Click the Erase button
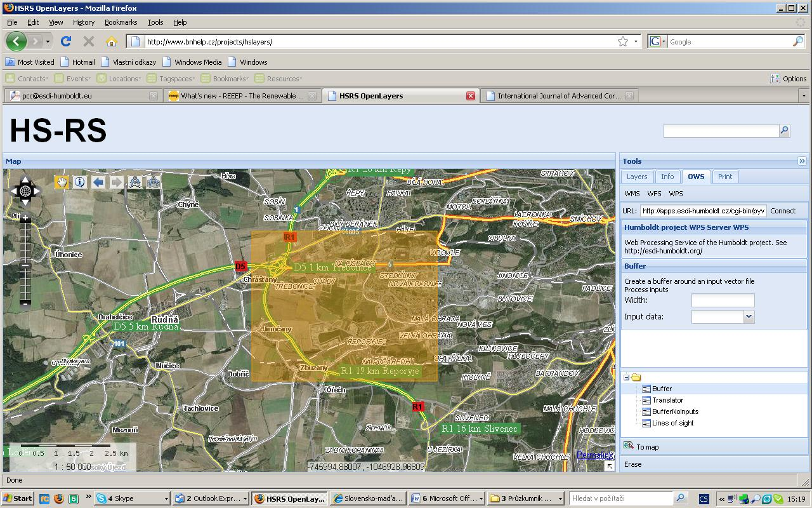 (x=633, y=464)
